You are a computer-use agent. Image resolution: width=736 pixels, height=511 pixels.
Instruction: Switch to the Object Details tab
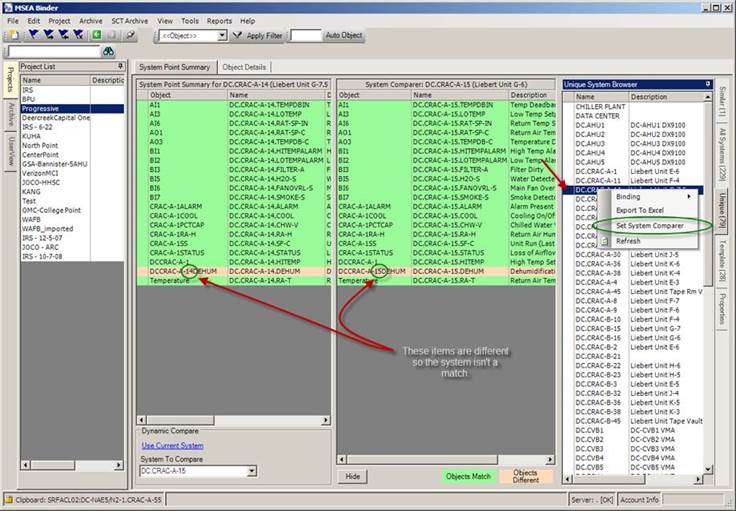pos(244,67)
